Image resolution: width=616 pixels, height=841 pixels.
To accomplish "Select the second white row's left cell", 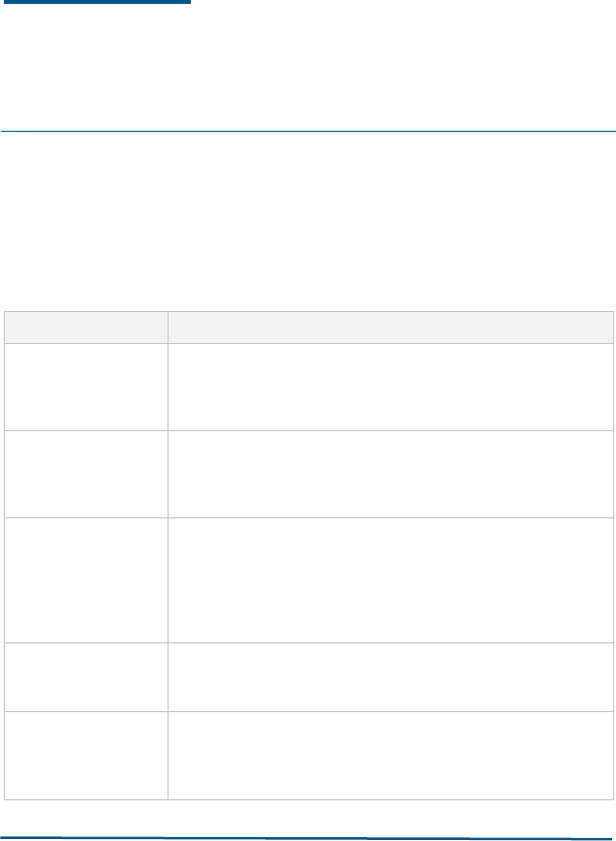I will [86, 474].
